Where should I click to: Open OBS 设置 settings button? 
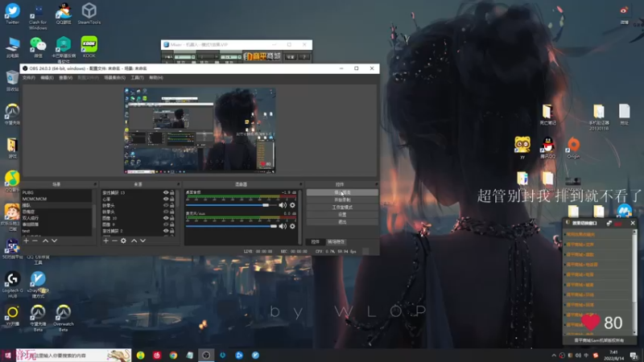click(342, 215)
